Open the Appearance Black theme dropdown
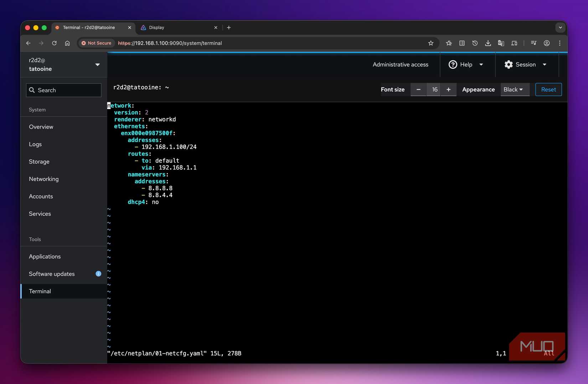This screenshot has height=384, width=588. coord(514,89)
